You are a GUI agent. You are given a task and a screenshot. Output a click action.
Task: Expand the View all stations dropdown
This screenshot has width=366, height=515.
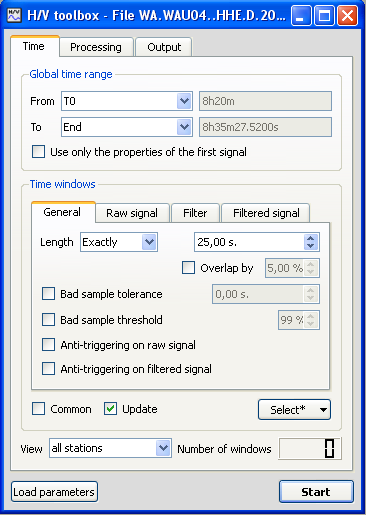[x=110, y=448]
